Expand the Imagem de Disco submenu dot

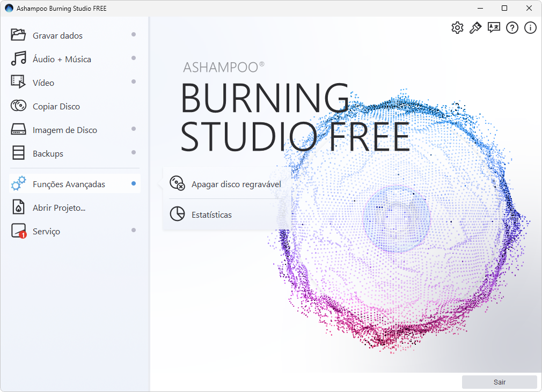(x=134, y=129)
